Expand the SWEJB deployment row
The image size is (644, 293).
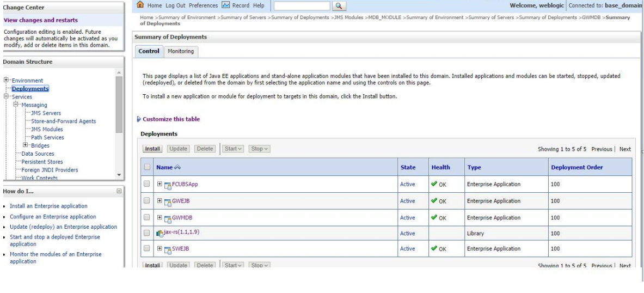160,248
